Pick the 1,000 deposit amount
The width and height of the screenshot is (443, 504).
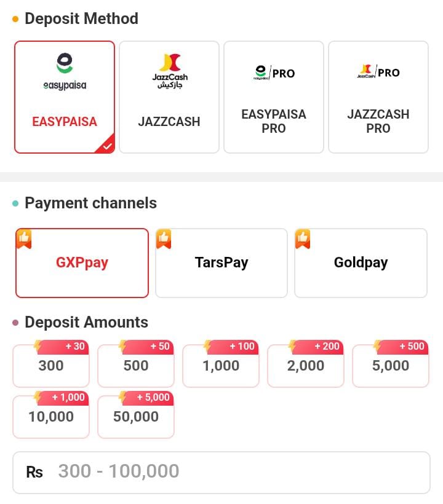coord(221,366)
